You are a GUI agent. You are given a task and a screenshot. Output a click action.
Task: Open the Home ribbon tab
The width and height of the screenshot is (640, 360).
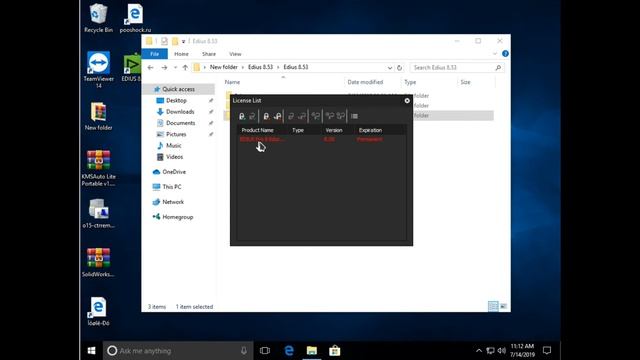pyautogui.click(x=181, y=54)
